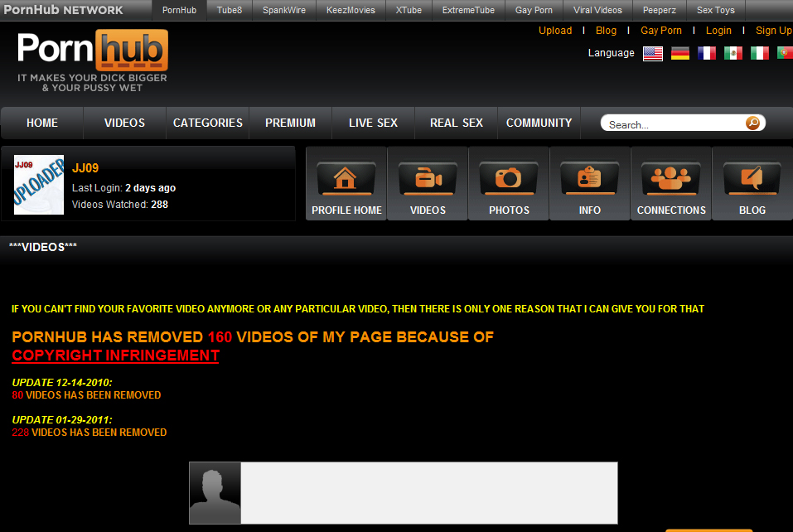The height and width of the screenshot is (532, 793).
Task: Switch language to German flag
Action: point(680,53)
